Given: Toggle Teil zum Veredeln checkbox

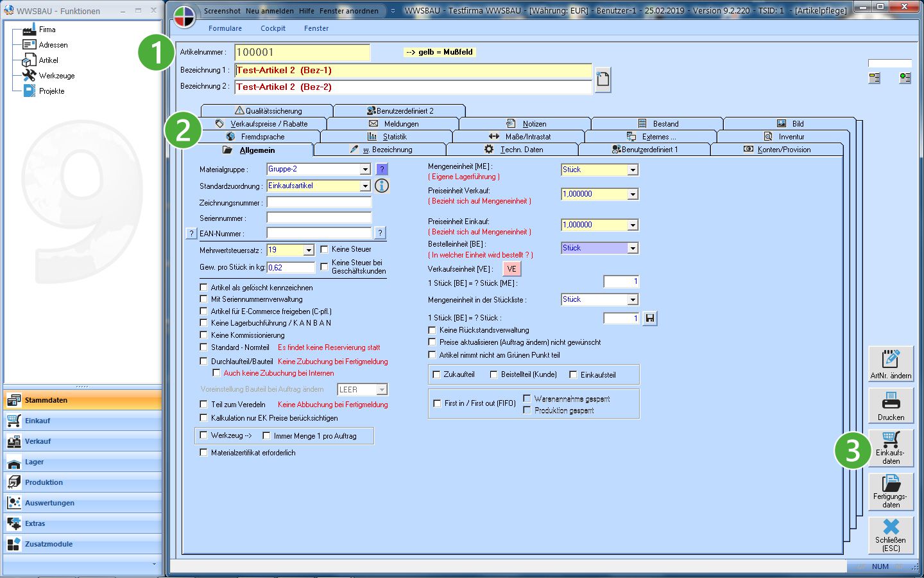Looking at the screenshot, I should point(204,405).
